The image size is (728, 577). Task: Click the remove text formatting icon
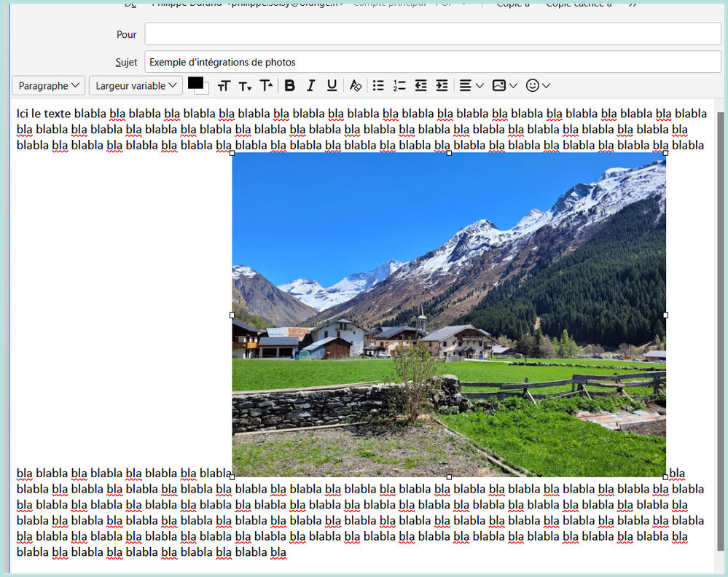pos(355,86)
